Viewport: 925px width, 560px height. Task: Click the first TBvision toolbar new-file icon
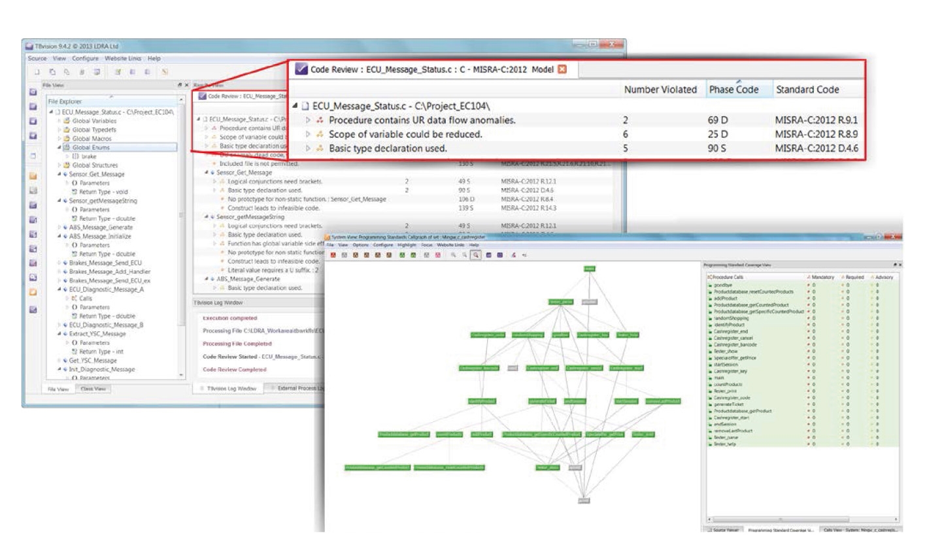coord(37,72)
